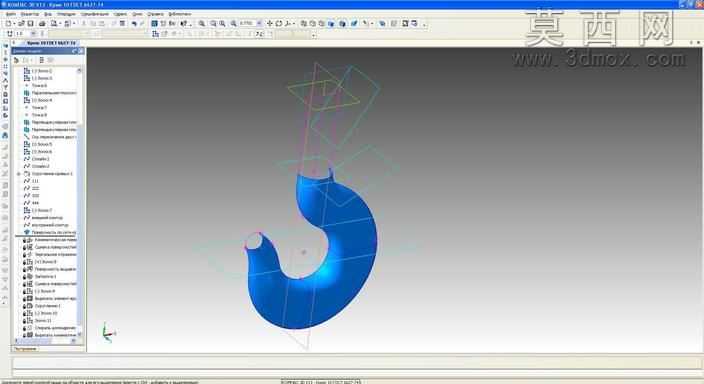704x384 pixels.
Task: Click the highlighted blue icon on left toolbar
Action: [5, 135]
